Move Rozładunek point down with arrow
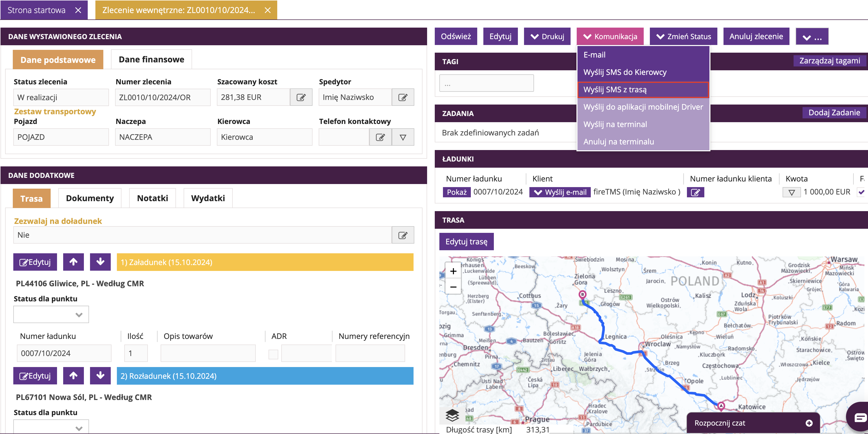The height and width of the screenshot is (434, 868). [100, 376]
